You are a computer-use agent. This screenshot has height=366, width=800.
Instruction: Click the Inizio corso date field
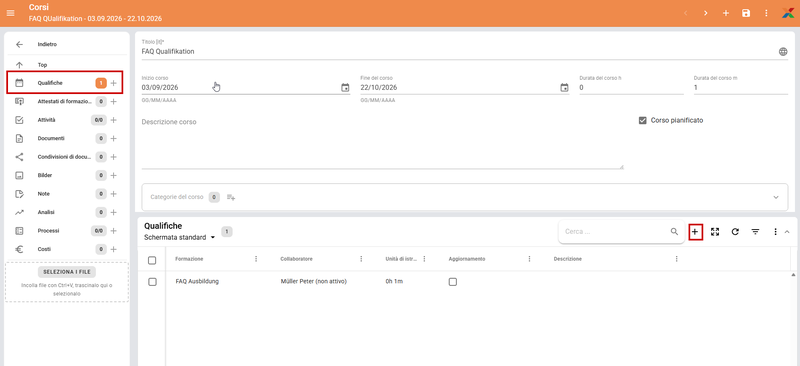pos(240,87)
